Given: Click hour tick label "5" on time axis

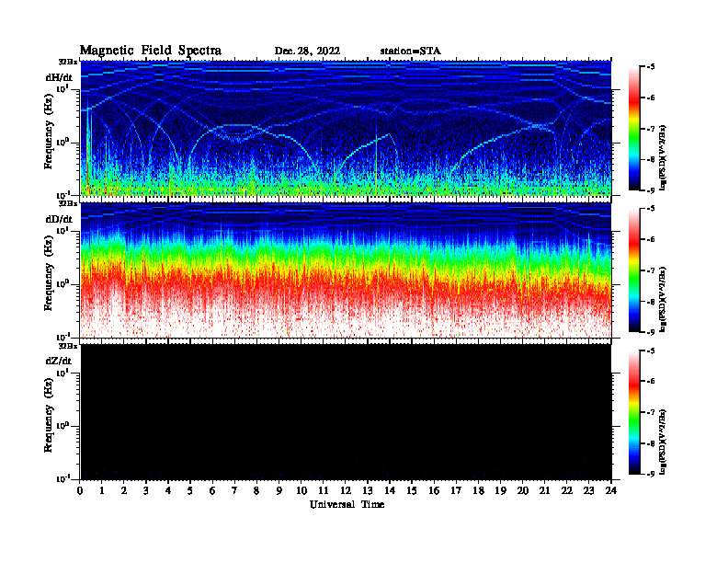Looking at the screenshot, I should 190,490.
